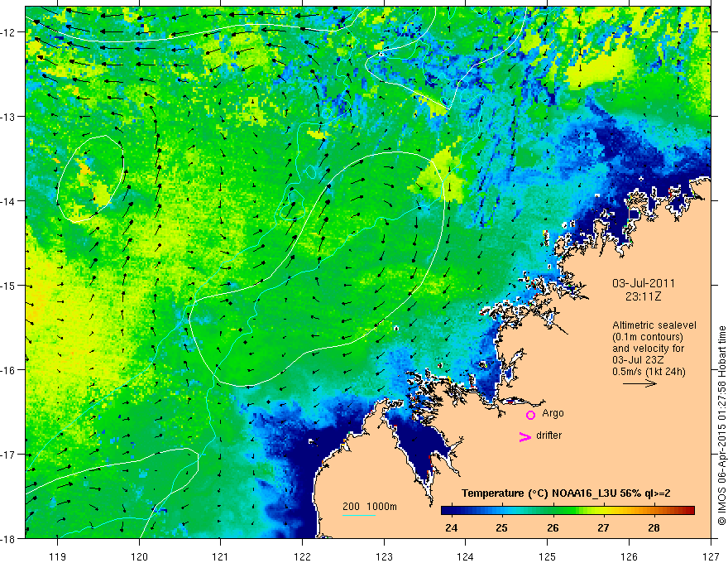This screenshot has height=563, width=728.
Task: Click the text '03-Jul 23Z'
Action: click(638, 360)
